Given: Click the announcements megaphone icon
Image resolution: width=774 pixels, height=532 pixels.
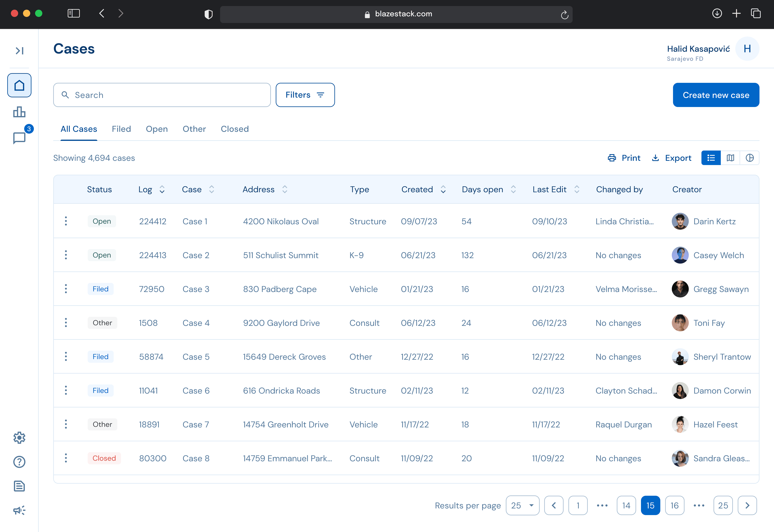Looking at the screenshot, I should pyautogui.click(x=19, y=510).
